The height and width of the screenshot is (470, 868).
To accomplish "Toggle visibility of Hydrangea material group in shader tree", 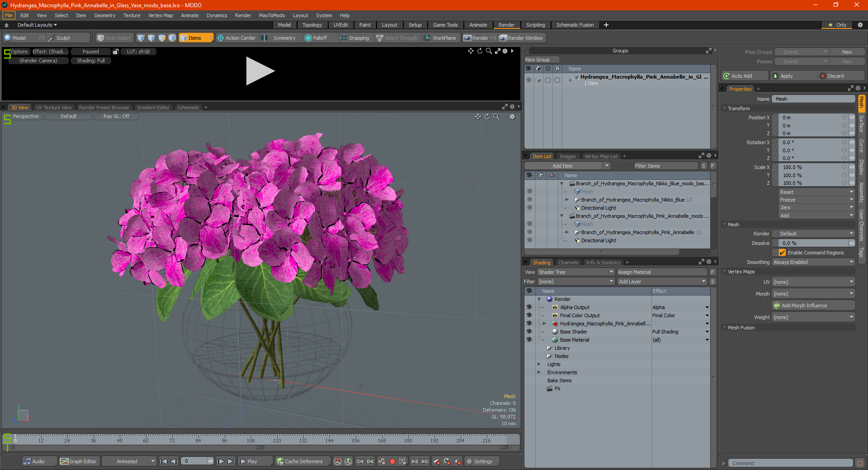I will (529, 324).
